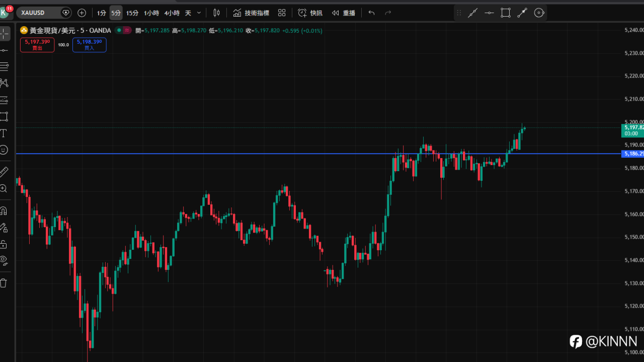This screenshot has width=644, height=362.
Task: Select the crosshair cursor tool
Action: click(4, 34)
